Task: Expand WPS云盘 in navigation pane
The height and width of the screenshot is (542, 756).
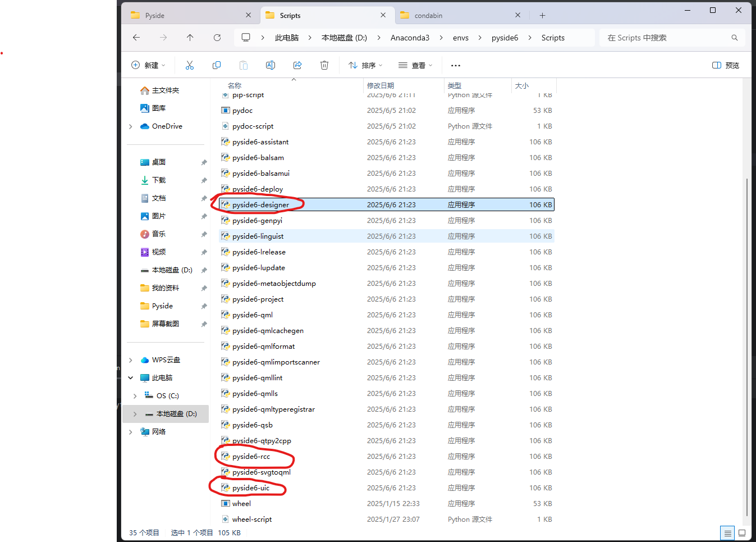Action: point(131,360)
